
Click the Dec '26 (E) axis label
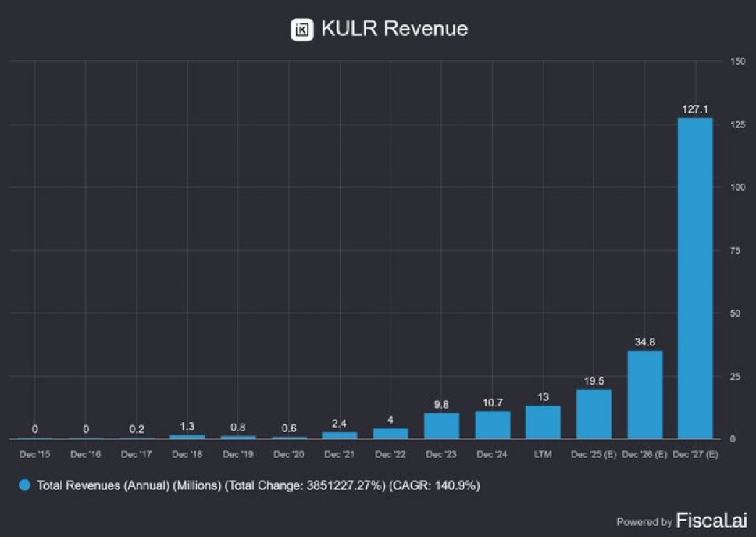644,454
